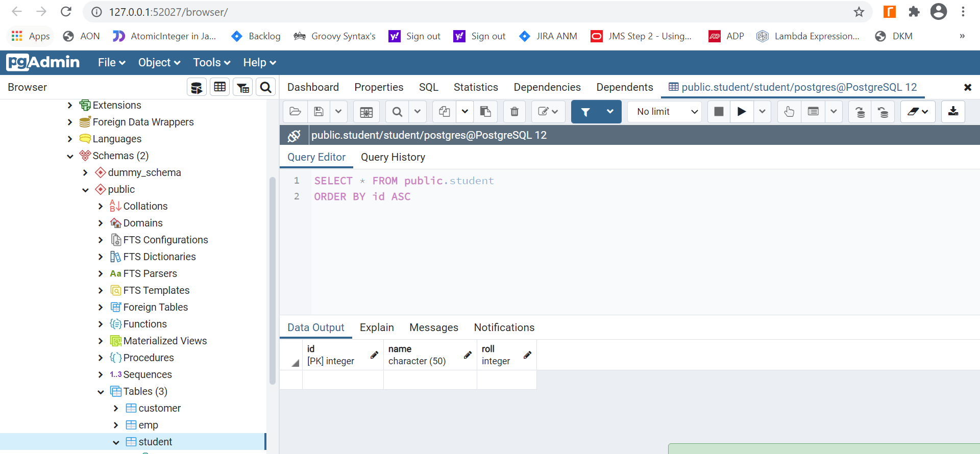Image resolution: width=980 pixels, height=454 pixels.
Task: Open the Object menu
Action: tap(159, 62)
